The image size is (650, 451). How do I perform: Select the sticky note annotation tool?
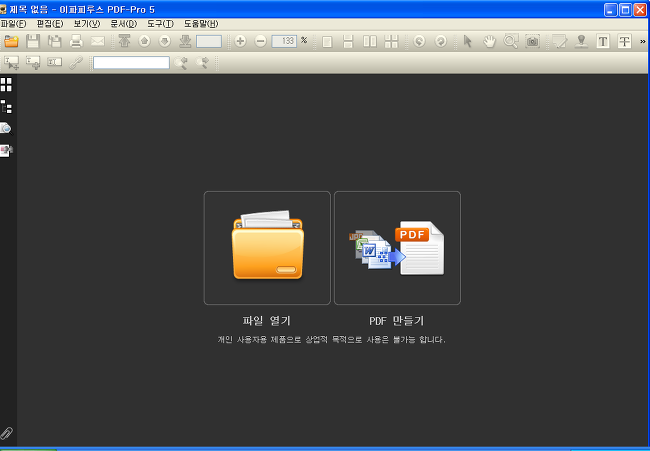tap(560, 41)
